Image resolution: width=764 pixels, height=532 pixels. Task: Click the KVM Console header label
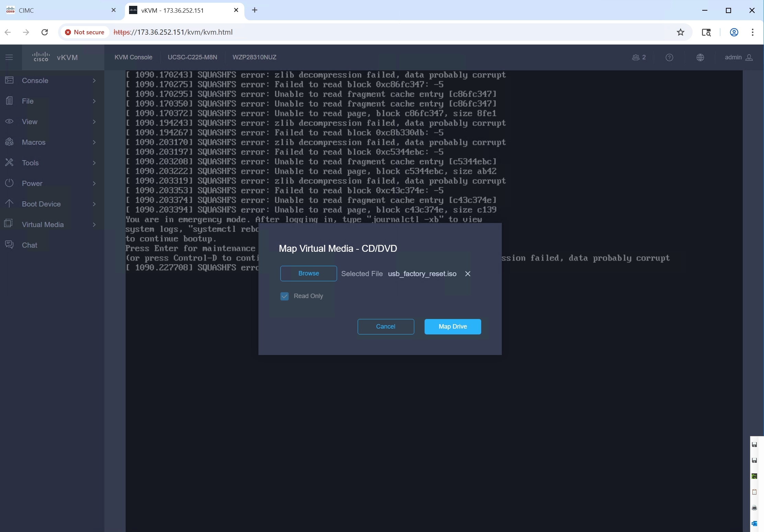click(x=134, y=57)
